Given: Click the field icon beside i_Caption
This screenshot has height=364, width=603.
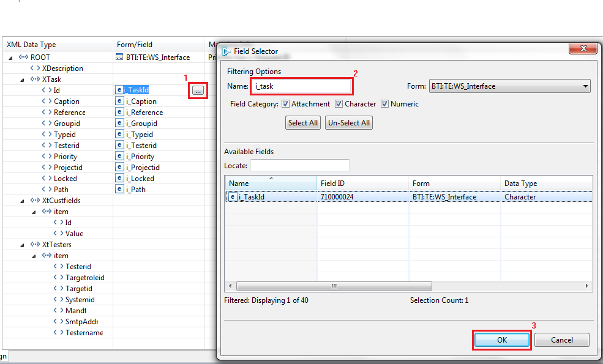Looking at the screenshot, I should [119, 101].
